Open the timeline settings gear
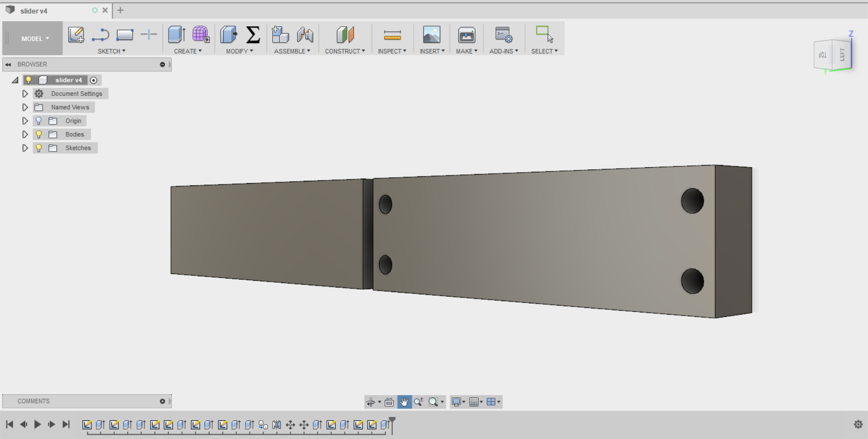 pos(858,425)
